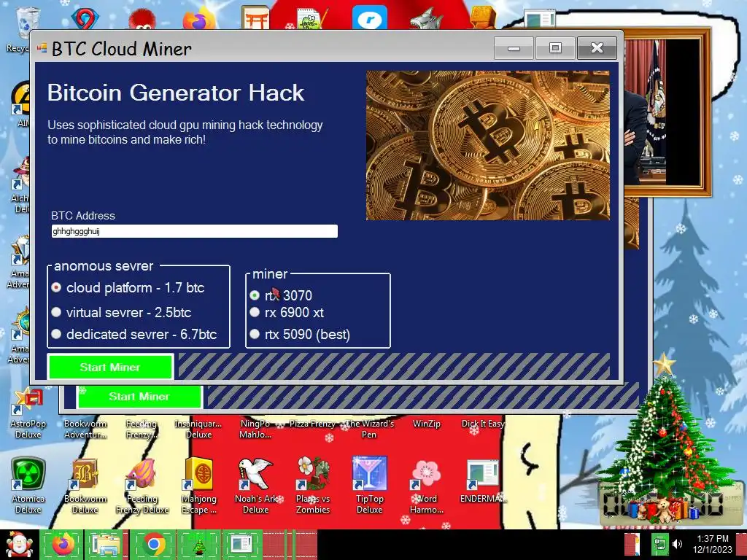Screen dimensions: 747x560
Task: Open Bookworm Deluxe shortcut
Action: point(85,486)
